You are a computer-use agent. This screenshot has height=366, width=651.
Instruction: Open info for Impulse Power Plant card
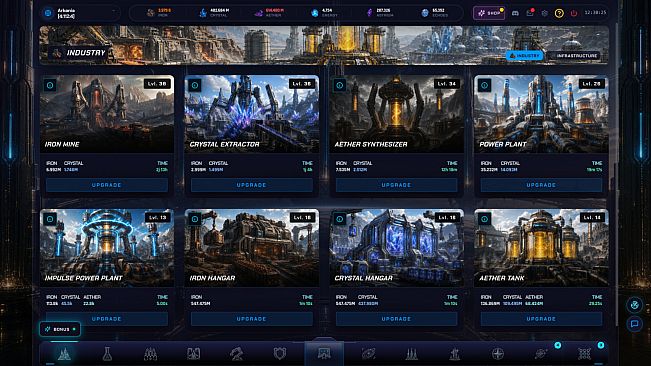pos(50,219)
